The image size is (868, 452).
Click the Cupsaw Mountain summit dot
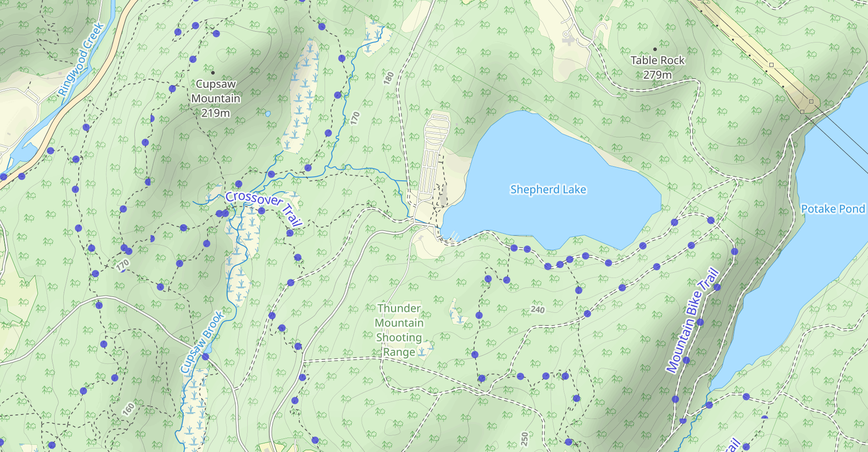tap(213, 72)
